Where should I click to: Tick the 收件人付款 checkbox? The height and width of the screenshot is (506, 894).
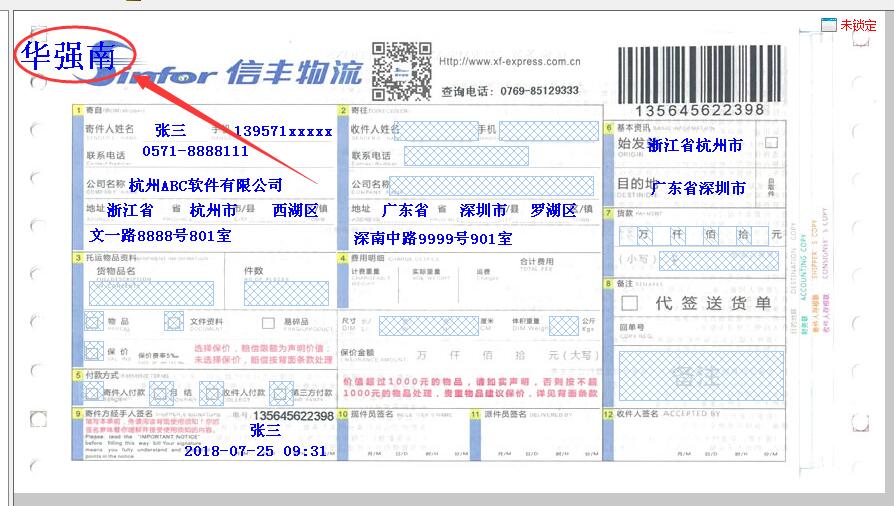point(211,393)
